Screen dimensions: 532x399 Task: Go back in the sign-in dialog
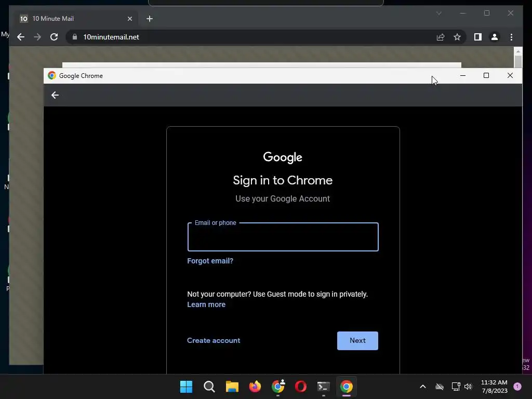[x=55, y=96]
